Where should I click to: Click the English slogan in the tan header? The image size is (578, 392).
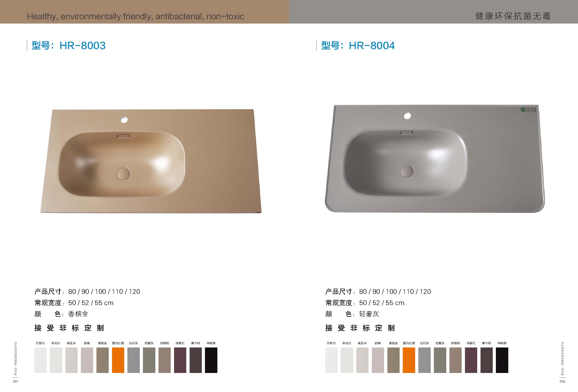[x=135, y=16]
